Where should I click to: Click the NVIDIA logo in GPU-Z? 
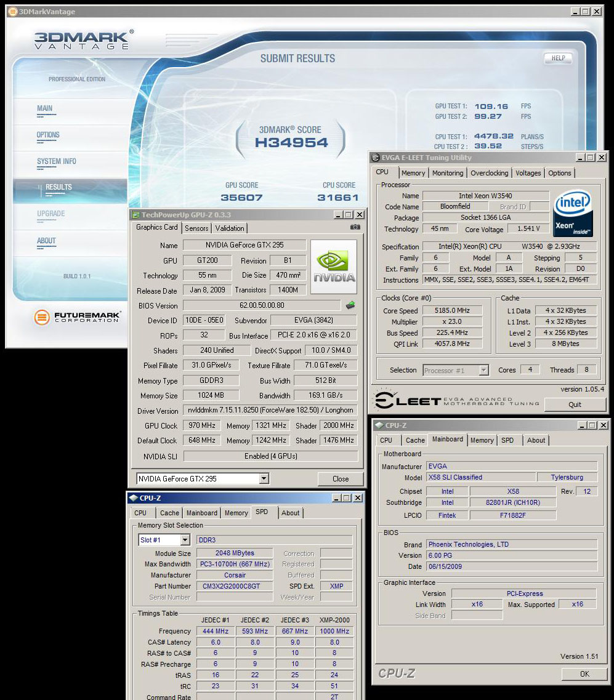point(334,267)
